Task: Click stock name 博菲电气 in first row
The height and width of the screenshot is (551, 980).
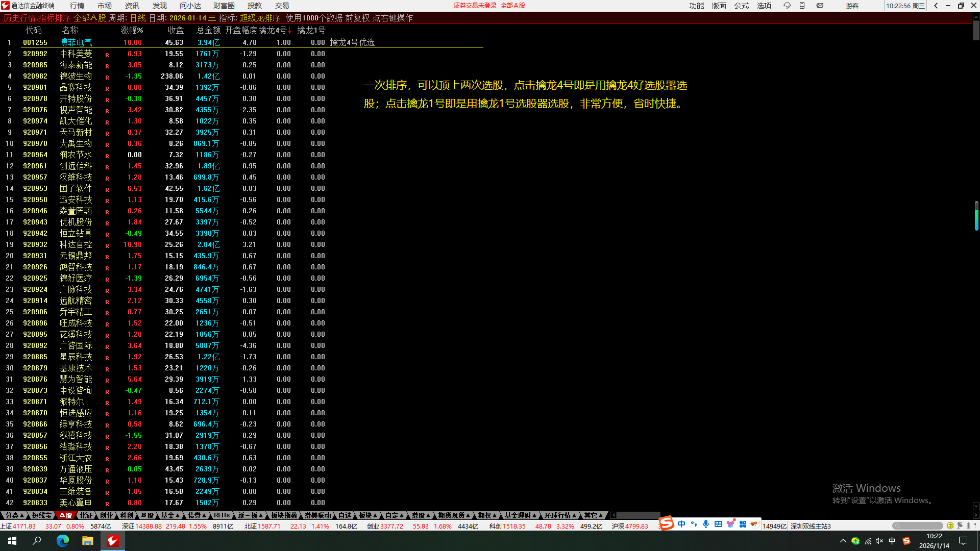Action: pos(76,42)
